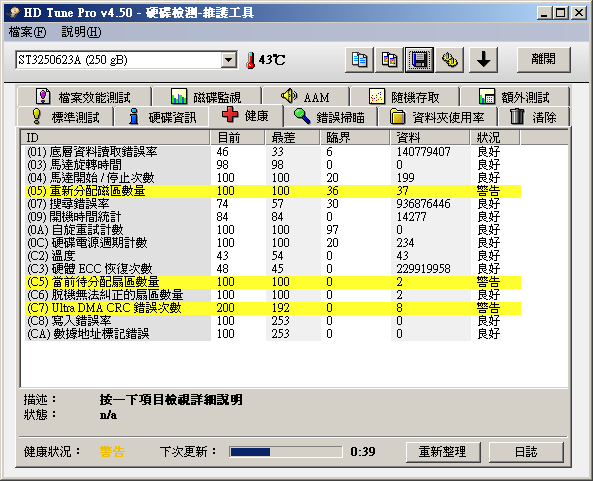The height and width of the screenshot is (481, 593).
Task: Expand the ST3250623A drive dropdown
Action: point(228,60)
